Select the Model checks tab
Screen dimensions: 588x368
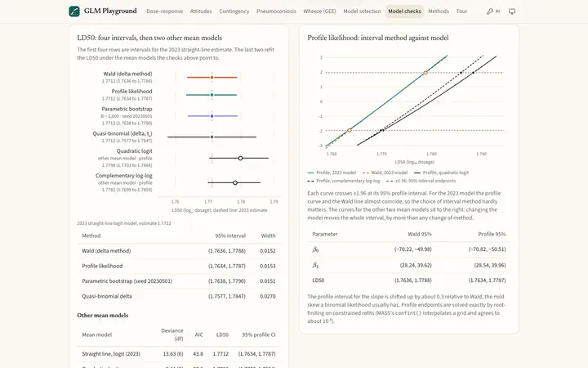coord(404,11)
